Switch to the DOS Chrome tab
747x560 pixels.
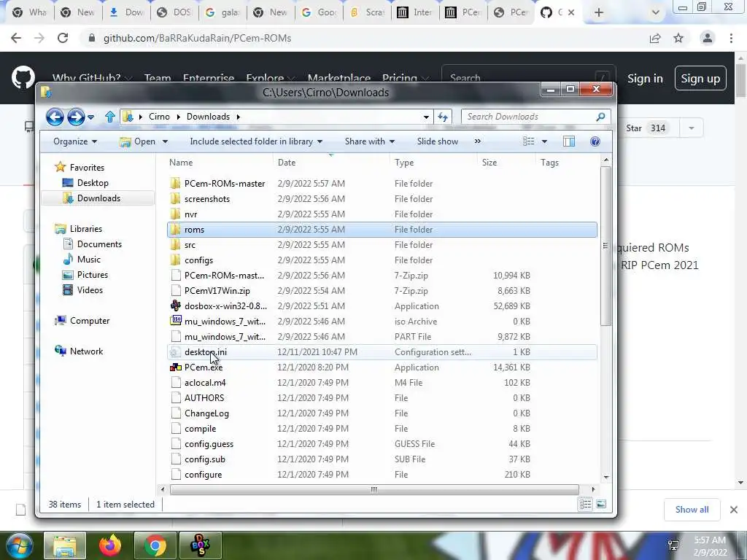(x=174, y=12)
